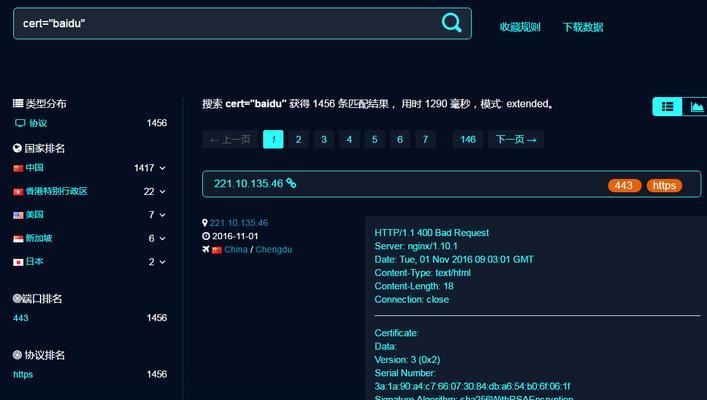
Task: Open 下载数据 link
Action: [583, 27]
